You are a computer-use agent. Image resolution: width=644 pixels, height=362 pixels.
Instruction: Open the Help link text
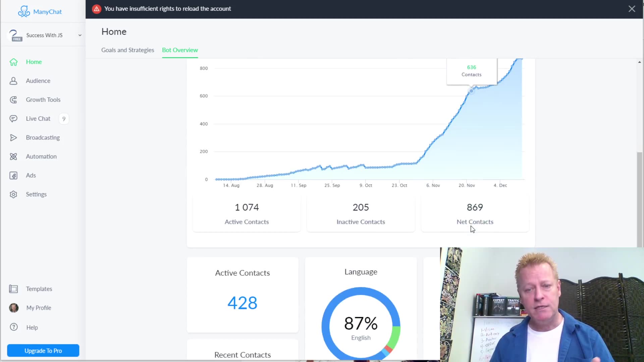(x=32, y=327)
